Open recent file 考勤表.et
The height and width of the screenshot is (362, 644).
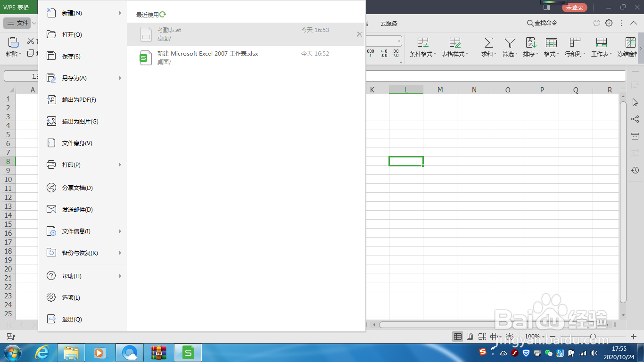[245, 34]
